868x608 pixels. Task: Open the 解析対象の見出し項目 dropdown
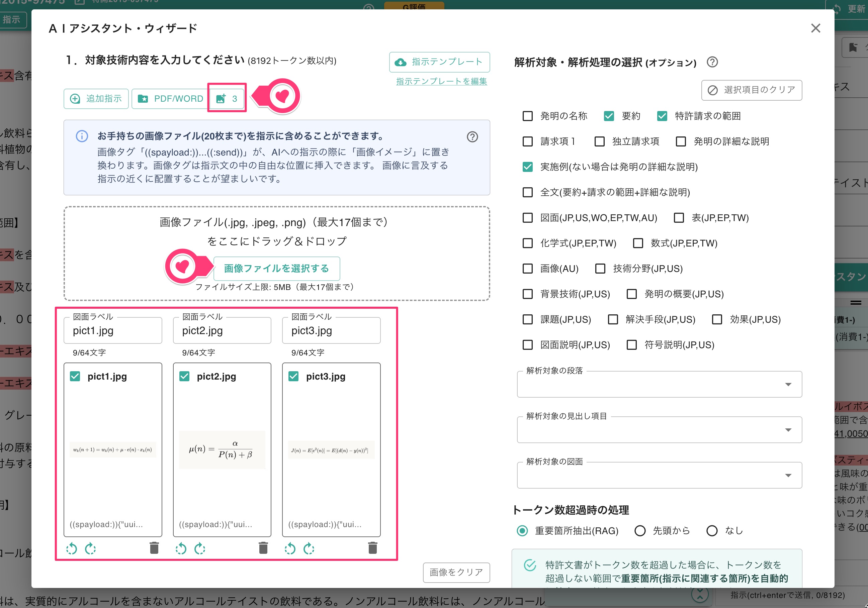point(659,430)
